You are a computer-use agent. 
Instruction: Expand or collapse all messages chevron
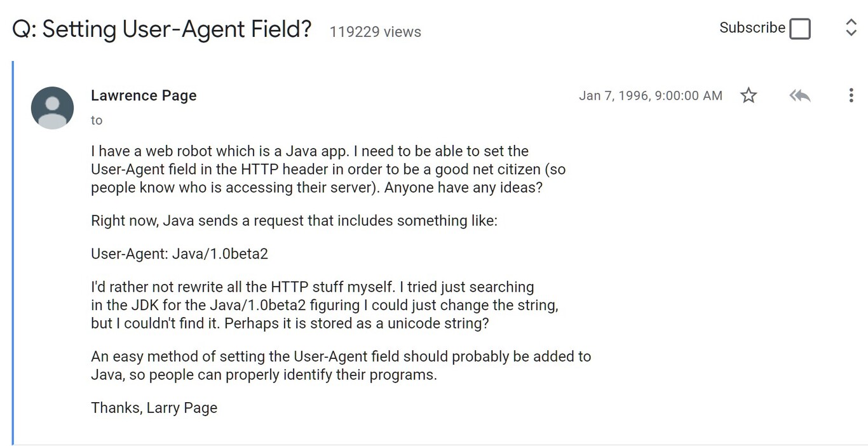851,28
